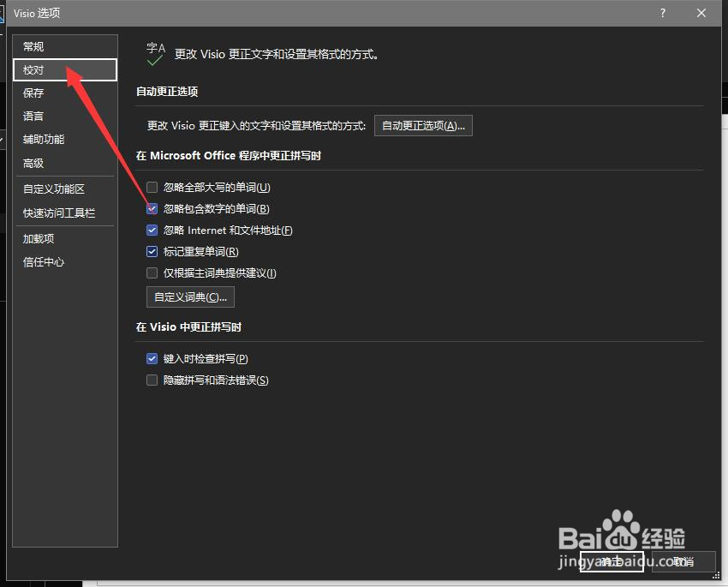Confirm with the 确定 button

point(612,561)
